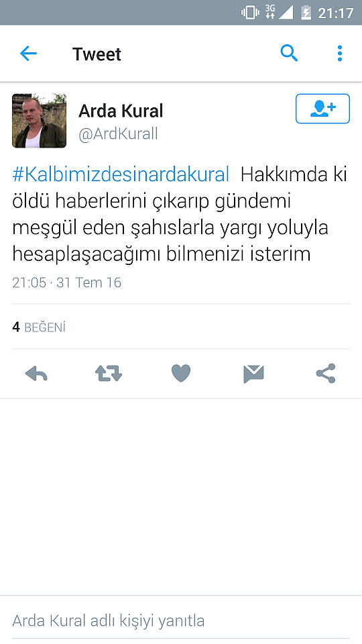Go back using the blue arrow
Viewport: 362px width, 644px height.
pyautogui.click(x=28, y=54)
